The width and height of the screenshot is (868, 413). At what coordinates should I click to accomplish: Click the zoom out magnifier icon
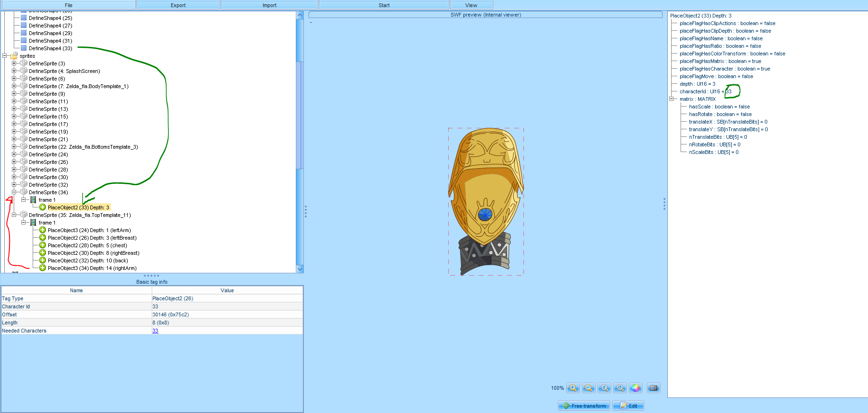click(588, 388)
